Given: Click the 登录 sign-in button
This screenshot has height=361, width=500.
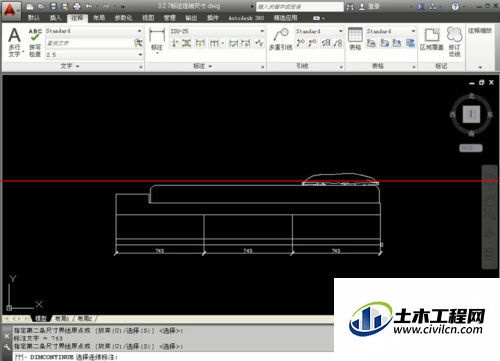Looking at the screenshot, I should tap(370, 6).
